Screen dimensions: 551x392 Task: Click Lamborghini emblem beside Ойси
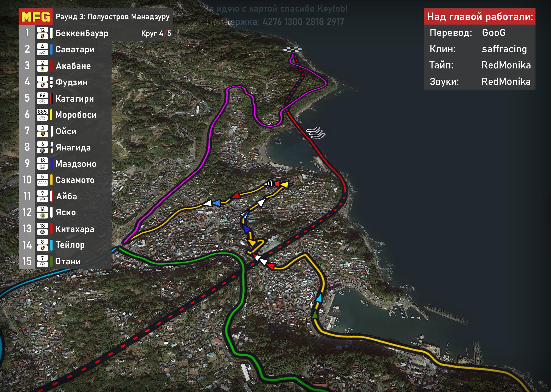42,134
